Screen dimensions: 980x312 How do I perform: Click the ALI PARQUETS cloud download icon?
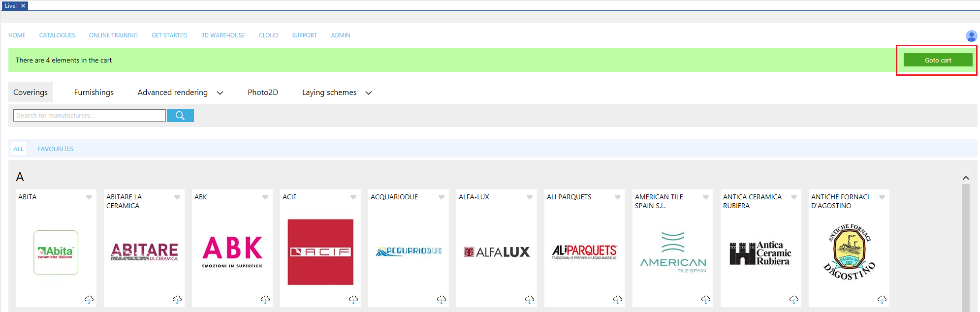click(x=618, y=299)
